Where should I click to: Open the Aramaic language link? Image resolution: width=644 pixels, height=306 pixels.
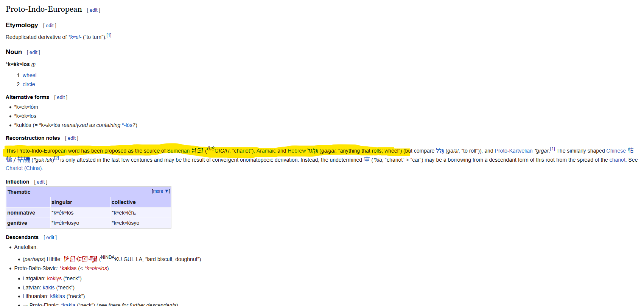tap(266, 151)
